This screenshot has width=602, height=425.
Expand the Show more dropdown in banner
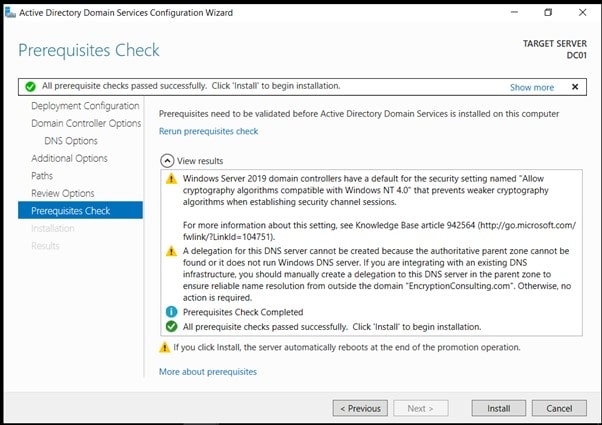(531, 87)
